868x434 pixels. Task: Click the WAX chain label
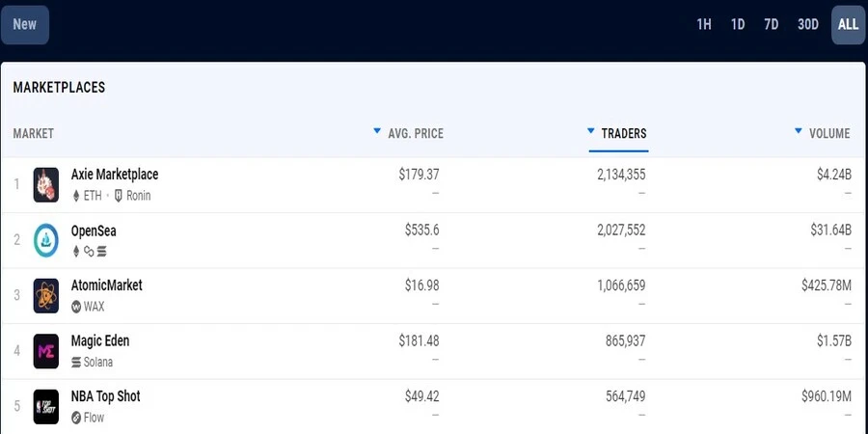pos(95,307)
